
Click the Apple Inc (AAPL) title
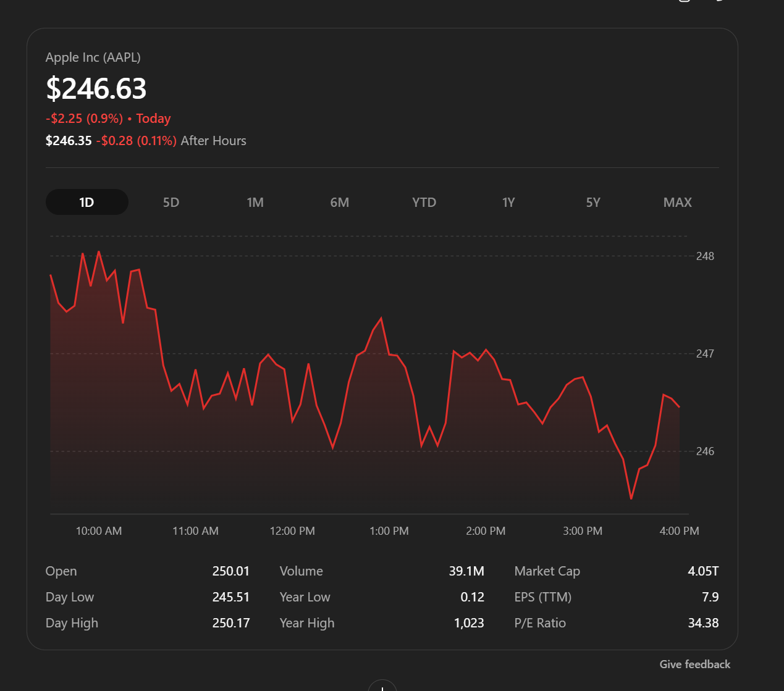(93, 57)
